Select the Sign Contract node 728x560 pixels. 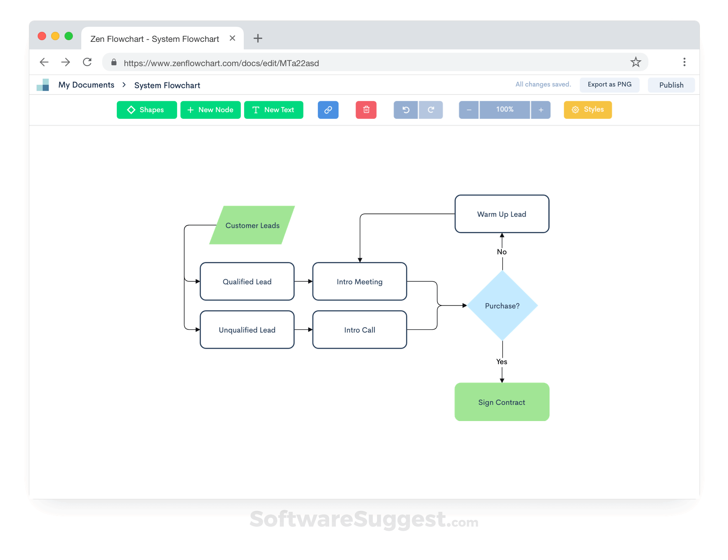pyautogui.click(x=501, y=402)
